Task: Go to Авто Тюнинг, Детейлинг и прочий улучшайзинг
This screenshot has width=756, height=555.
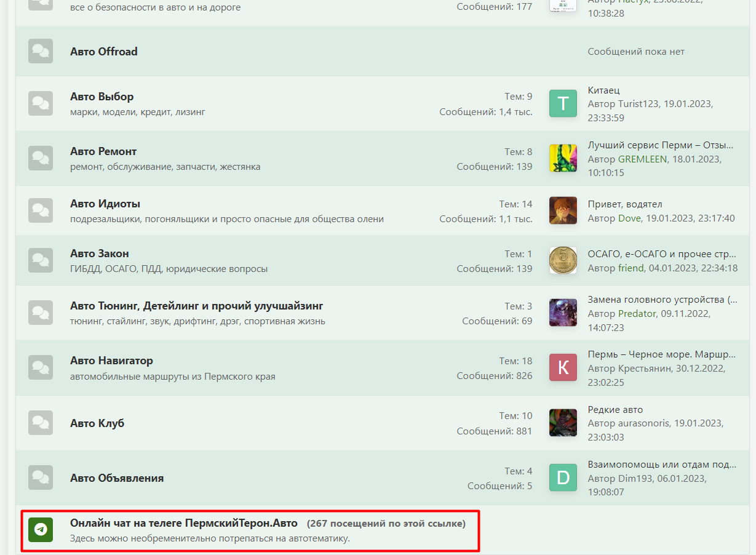Action: click(197, 306)
